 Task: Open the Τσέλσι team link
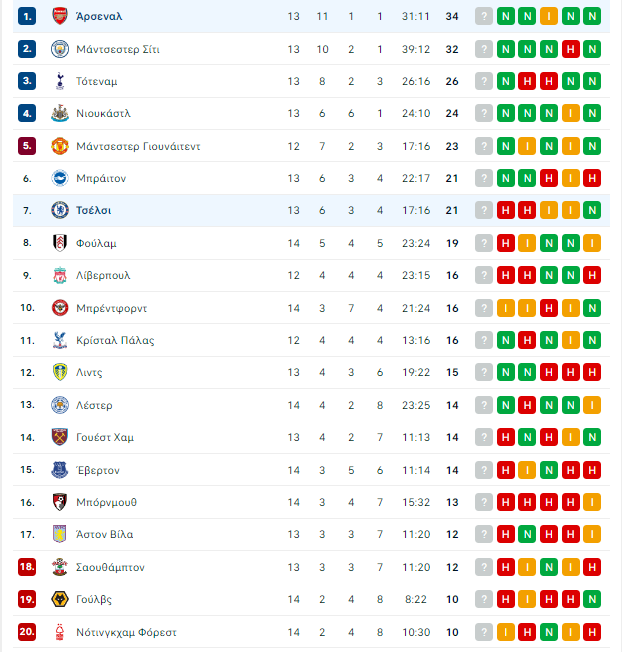pos(94,210)
